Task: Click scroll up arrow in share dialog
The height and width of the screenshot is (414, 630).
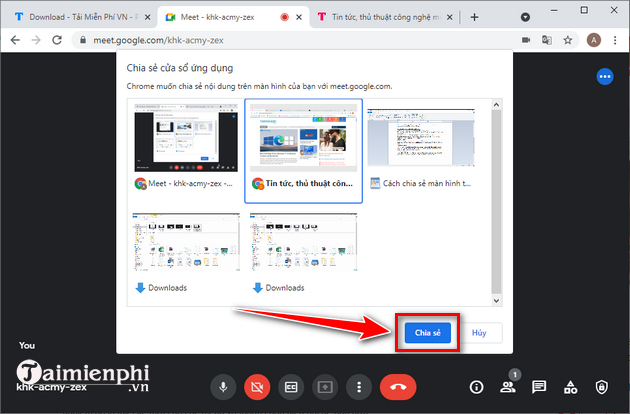Action: [496, 105]
